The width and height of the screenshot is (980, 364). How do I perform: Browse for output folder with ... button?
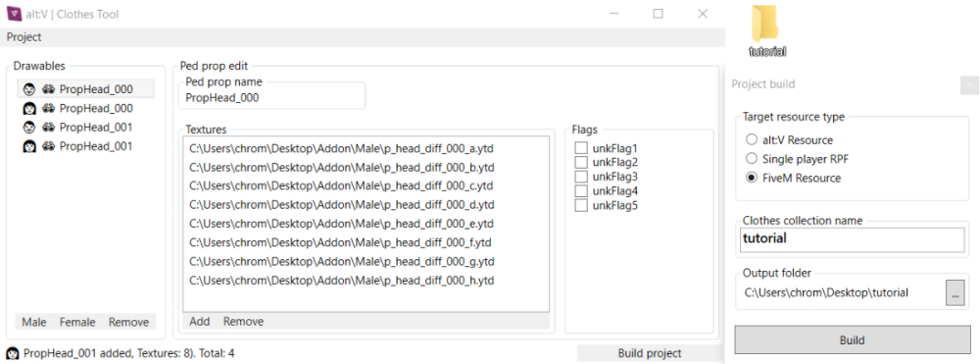click(x=955, y=292)
